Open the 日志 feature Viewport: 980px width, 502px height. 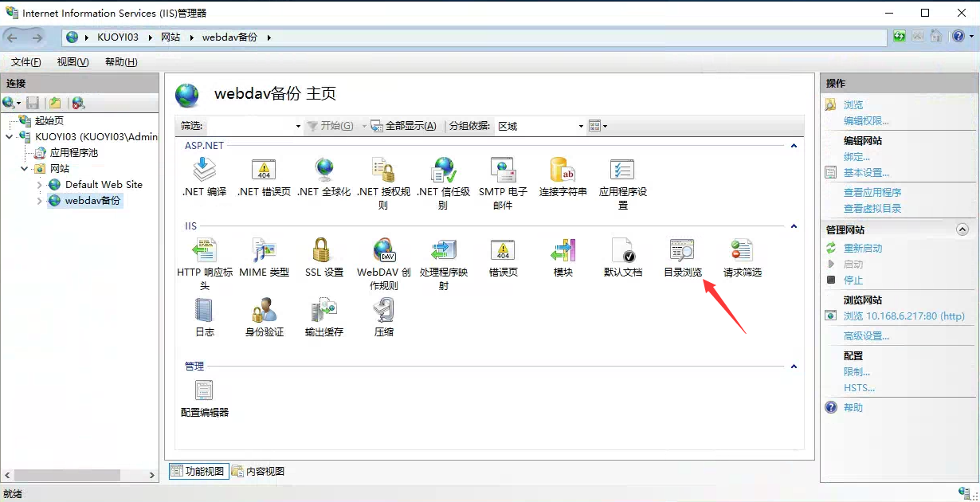tap(205, 317)
